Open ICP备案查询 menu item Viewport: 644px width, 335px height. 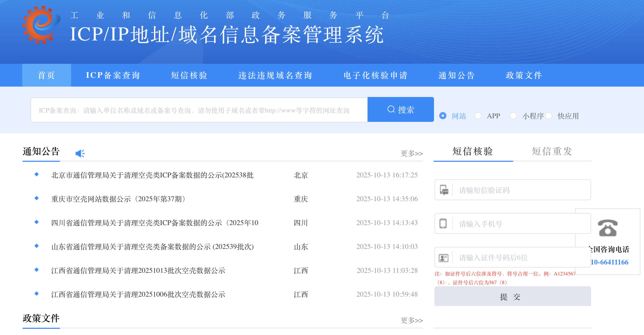[113, 75]
